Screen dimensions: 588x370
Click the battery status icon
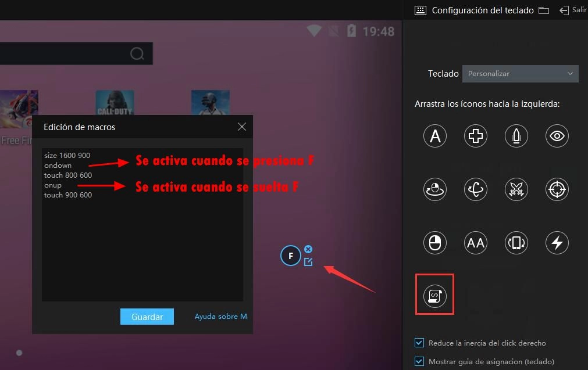point(351,31)
